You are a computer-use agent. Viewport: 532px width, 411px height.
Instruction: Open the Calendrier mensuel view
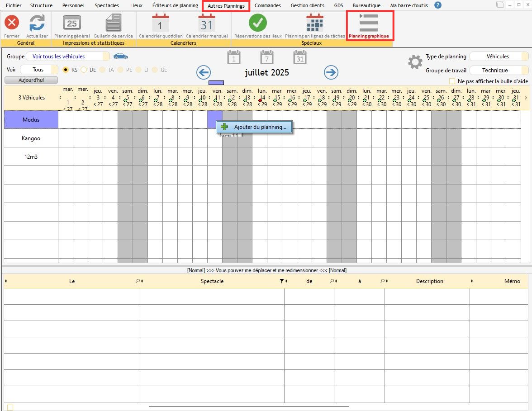(207, 23)
